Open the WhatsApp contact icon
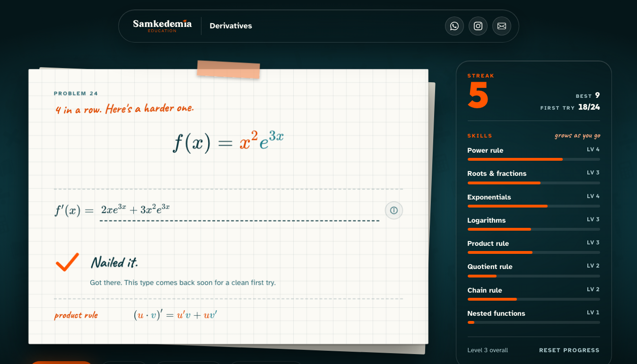This screenshot has width=637, height=364. 454,26
